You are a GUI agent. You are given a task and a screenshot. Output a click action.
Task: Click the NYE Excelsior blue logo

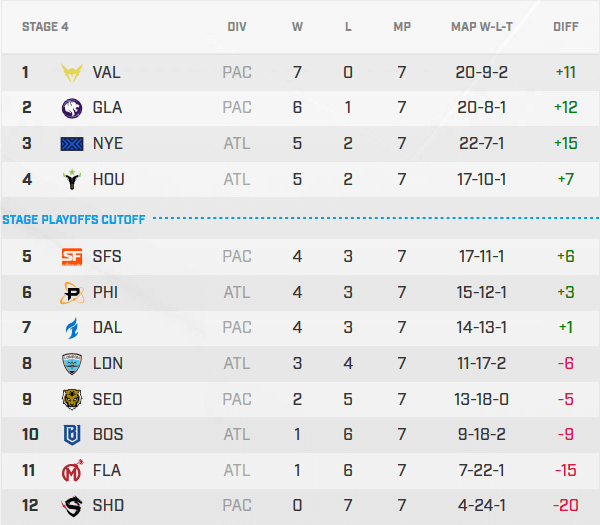pyautogui.click(x=73, y=144)
